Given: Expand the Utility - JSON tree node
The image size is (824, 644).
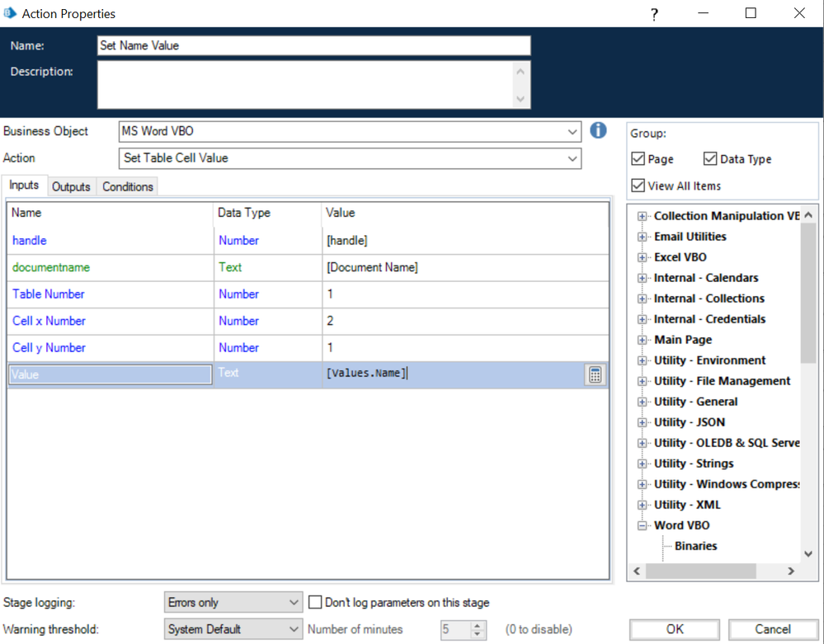Looking at the screenshot, I should (x=642, y=422).
